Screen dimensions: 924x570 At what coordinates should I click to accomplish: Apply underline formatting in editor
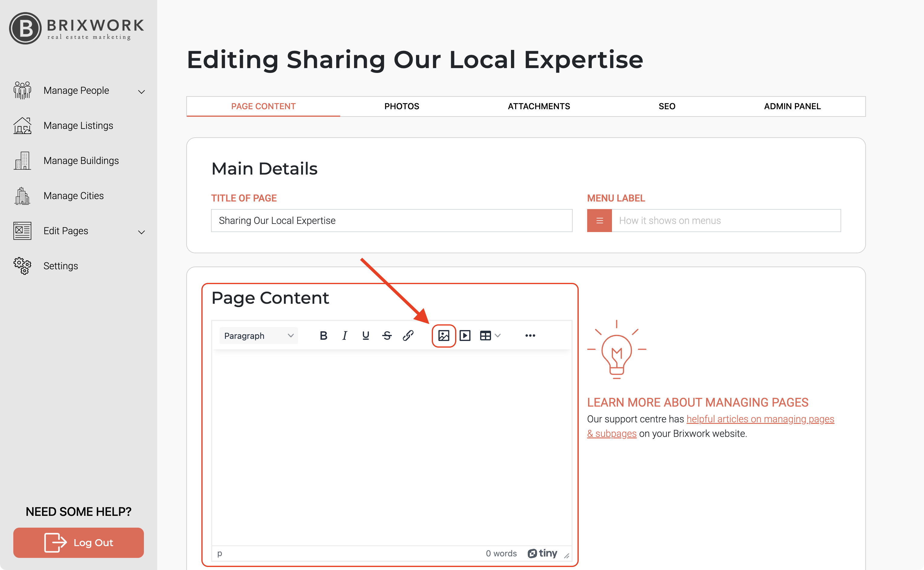(x=365, y=336)
